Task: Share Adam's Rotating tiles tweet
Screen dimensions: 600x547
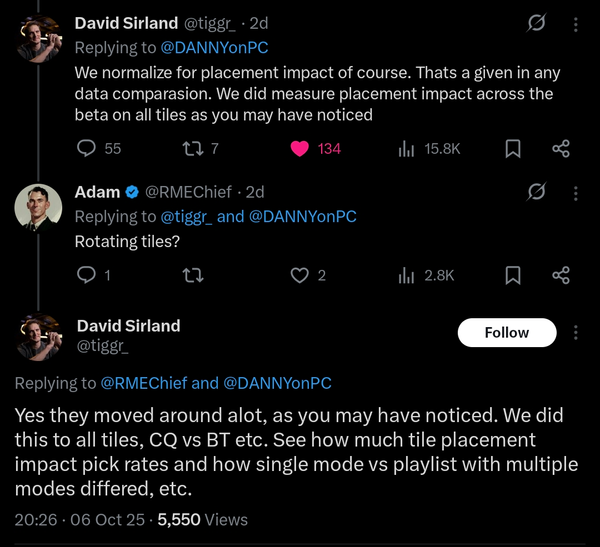Action: (561, 275)
